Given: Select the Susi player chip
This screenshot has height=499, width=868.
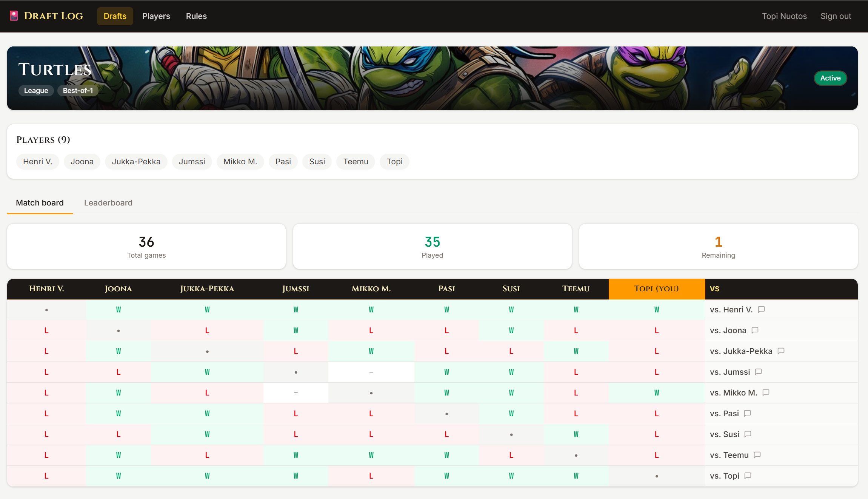Looking at the screenshot, I should pyautogui.click(x=317, y=162).
